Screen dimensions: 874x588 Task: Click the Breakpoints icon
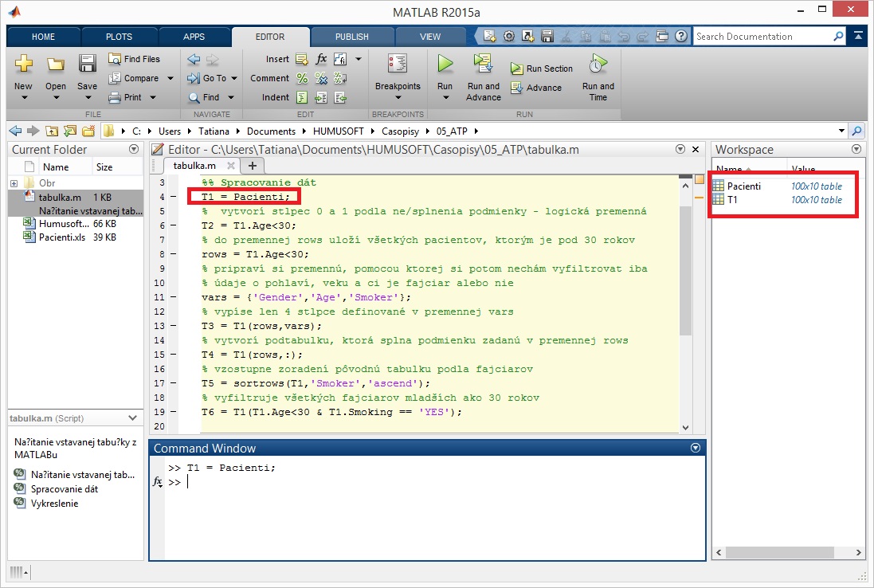pos(398,64)
